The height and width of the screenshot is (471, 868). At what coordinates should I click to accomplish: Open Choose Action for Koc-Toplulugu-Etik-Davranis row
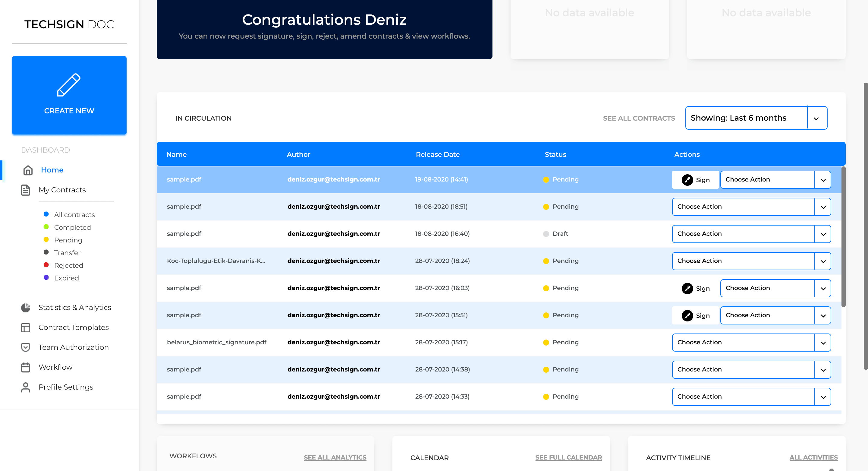click(x=751, y=261)
